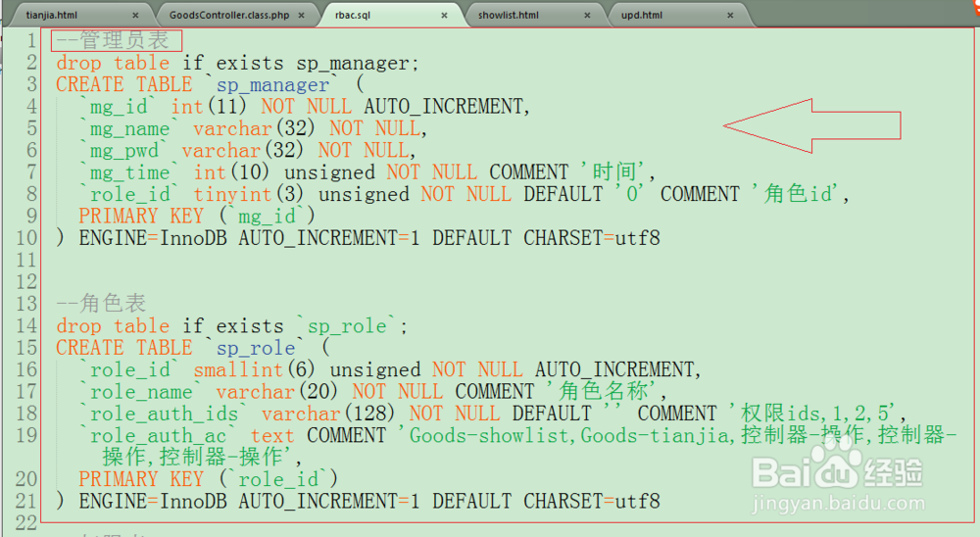Click line number 19 in the gutter
This screenshot has width=980, height=537.
coord(25,435)
